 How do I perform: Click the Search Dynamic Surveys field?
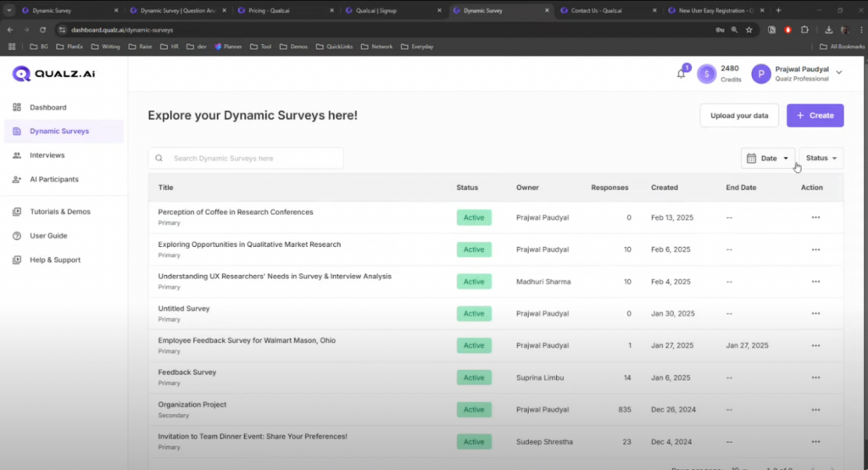point(246,158)
